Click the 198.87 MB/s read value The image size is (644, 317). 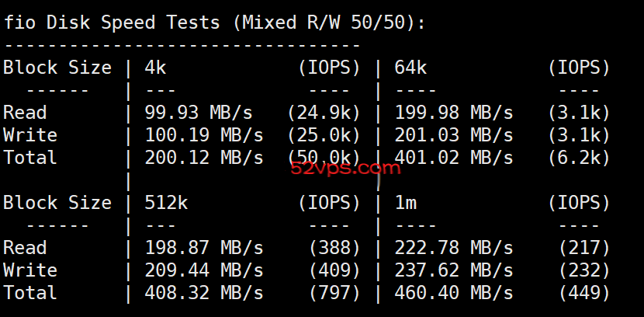click(x=204, y=248)
